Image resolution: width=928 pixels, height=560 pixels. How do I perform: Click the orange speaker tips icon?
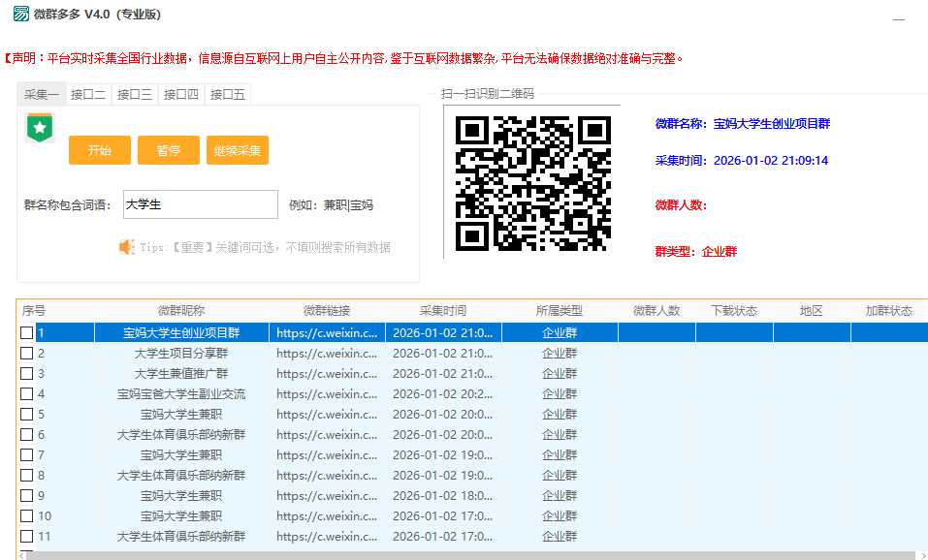(126, 247)
